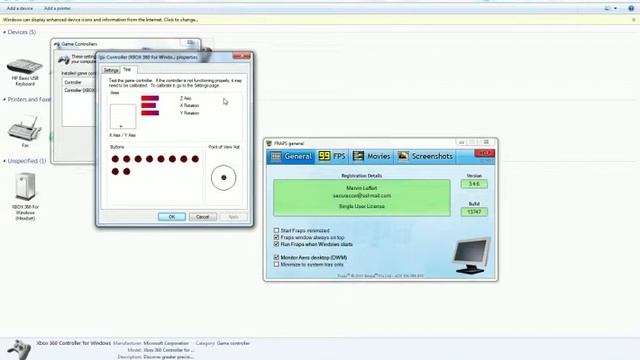Image resolution: width=640 pixels, height=360 pixels.
Task: Click the Fraps monitor graphic
Action: coord(471,256)
